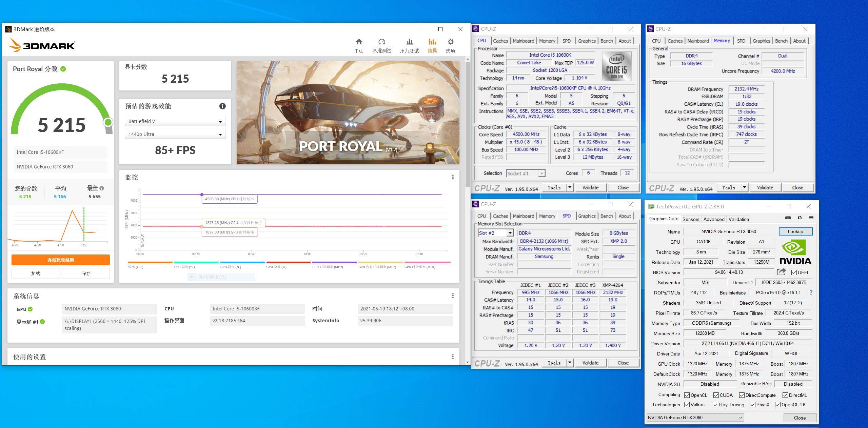Click the info icon next to 最佳
868x428 pixels.
(102, 188)
